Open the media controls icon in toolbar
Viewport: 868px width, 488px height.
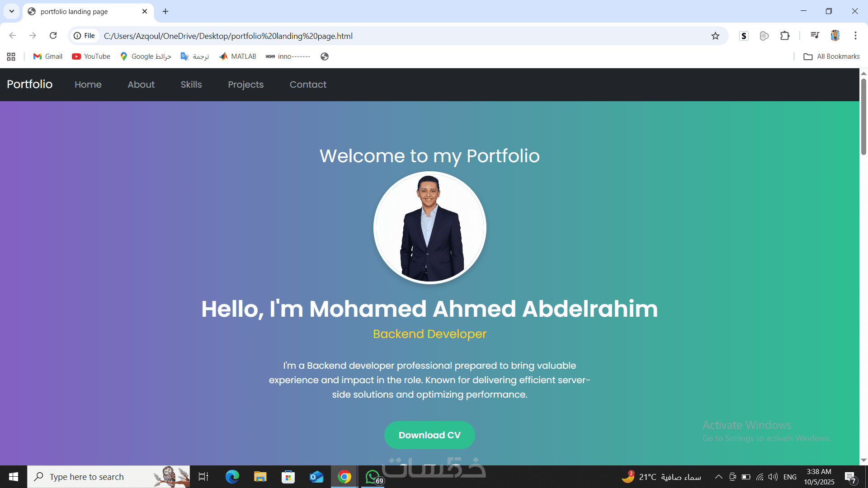pyautogui.click(x=815, y=36)
